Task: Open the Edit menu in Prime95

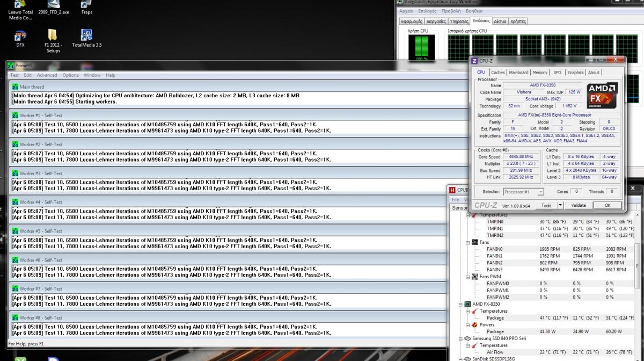Action: click(27, 75)
